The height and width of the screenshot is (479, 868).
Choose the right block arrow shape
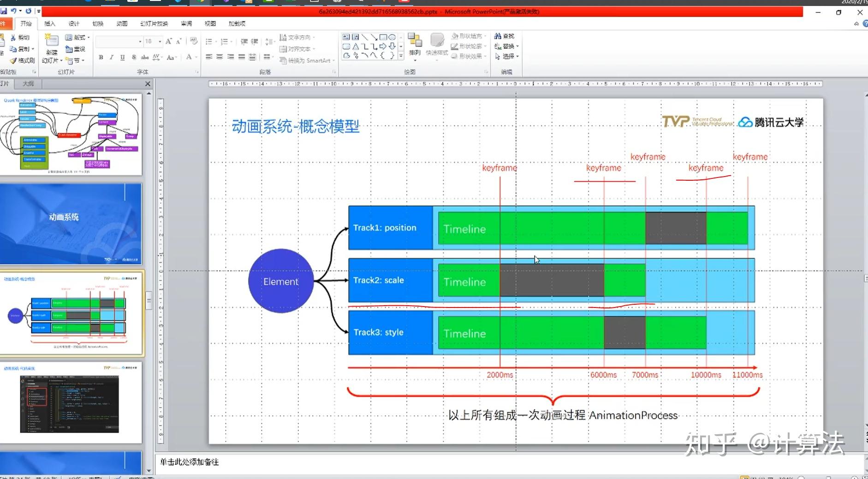point(383,46)
